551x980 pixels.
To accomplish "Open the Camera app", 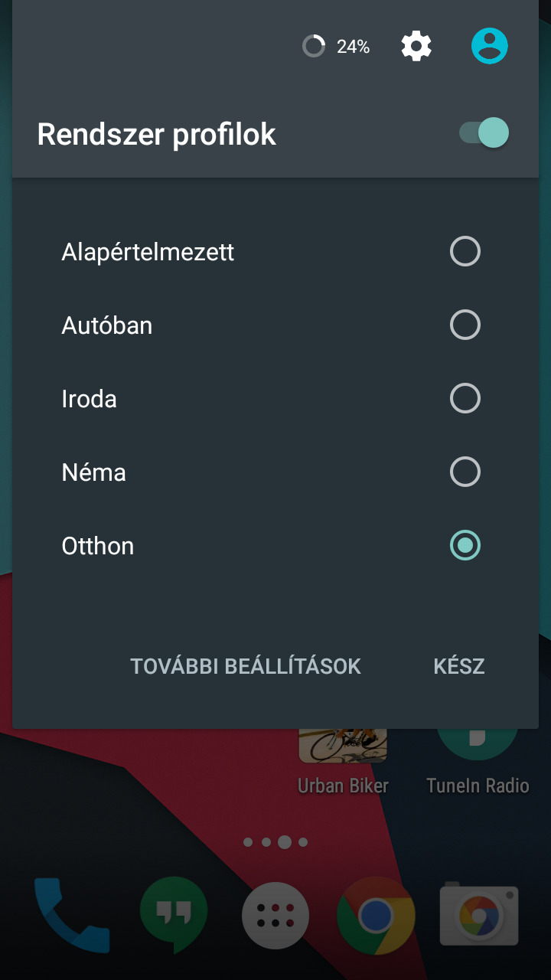I will 479,916.
